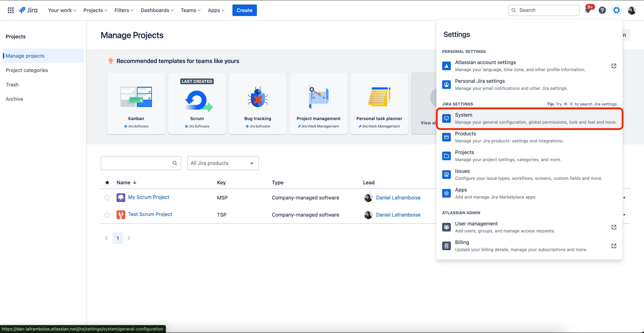Open Daniel Laframboise link in TSP row

point(398,215)
